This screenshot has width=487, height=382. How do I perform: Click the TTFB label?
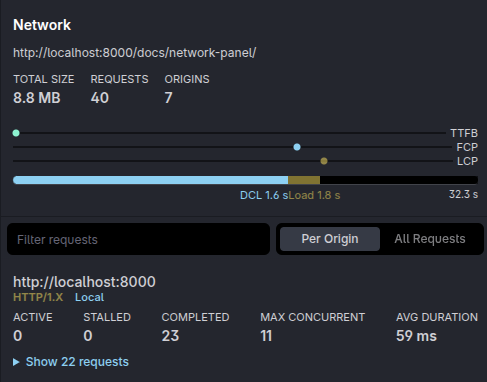[464, 133]
